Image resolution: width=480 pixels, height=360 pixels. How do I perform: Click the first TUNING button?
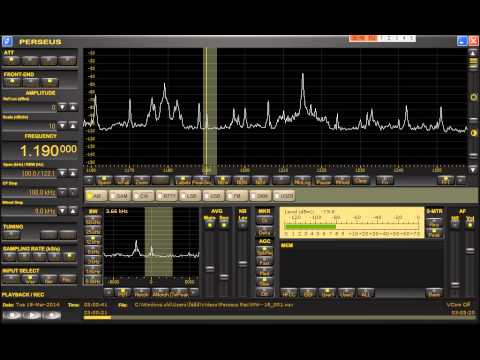(x=12, y=235)
